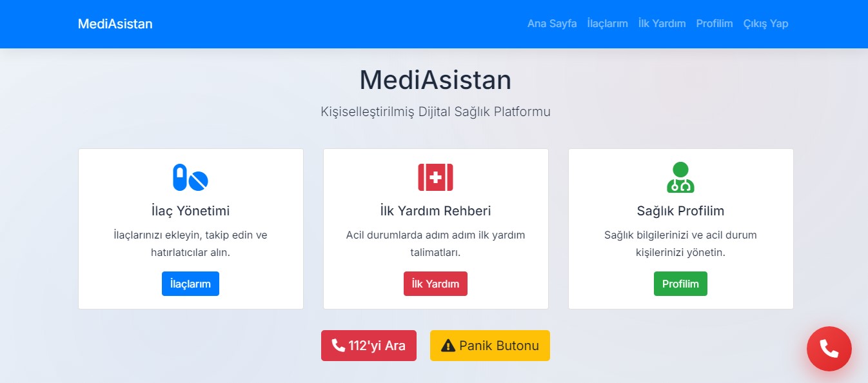Click the MediAsistan brand in the navbar
This screenshot has width=868, height=383.
click(x=115, y=24)
